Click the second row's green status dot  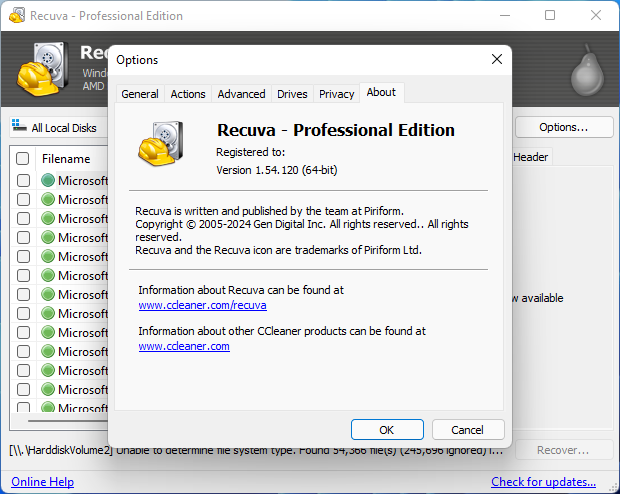tap(48, 199)
